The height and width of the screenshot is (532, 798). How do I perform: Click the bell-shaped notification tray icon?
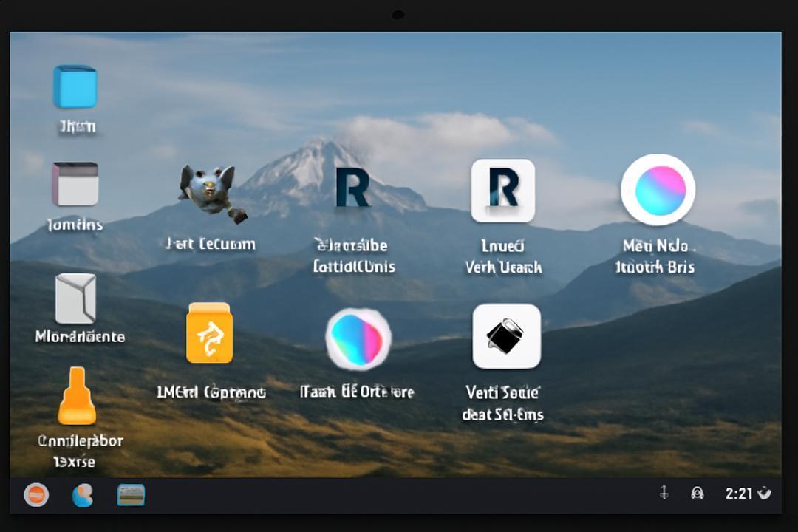[x=698, y=494]
